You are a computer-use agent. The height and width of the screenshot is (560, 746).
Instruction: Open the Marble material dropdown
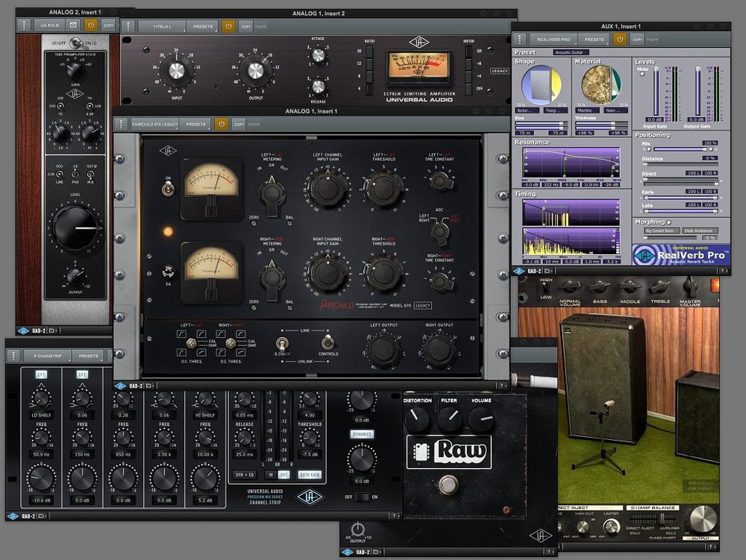(x=588, y=110)
